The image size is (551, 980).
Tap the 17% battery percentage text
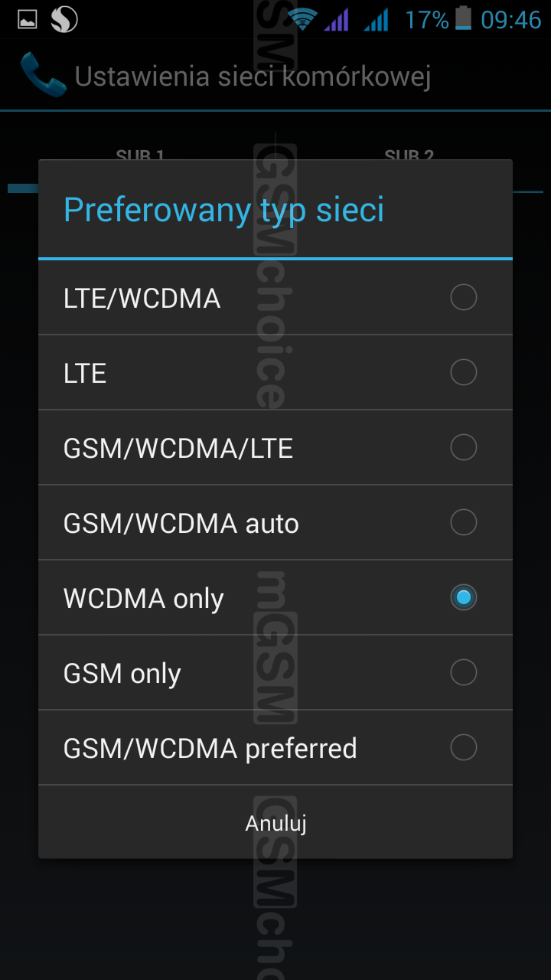tap(426, 20)
